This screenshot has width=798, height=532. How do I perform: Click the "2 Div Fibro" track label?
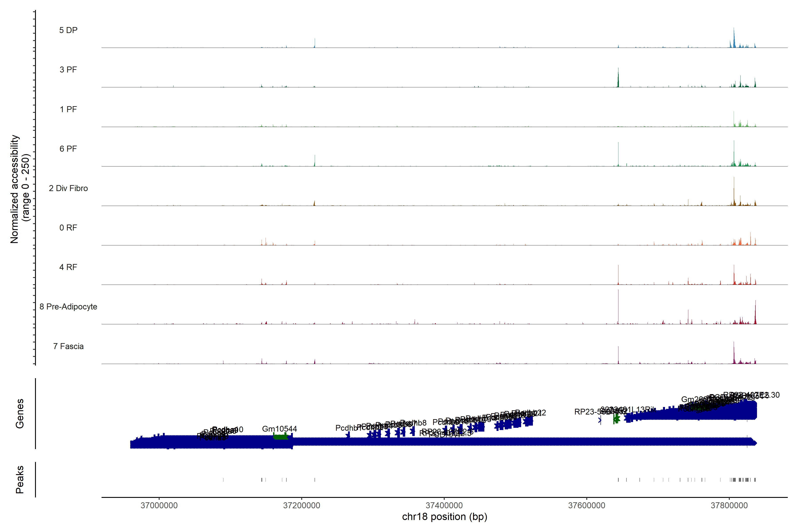pos(68,188)
